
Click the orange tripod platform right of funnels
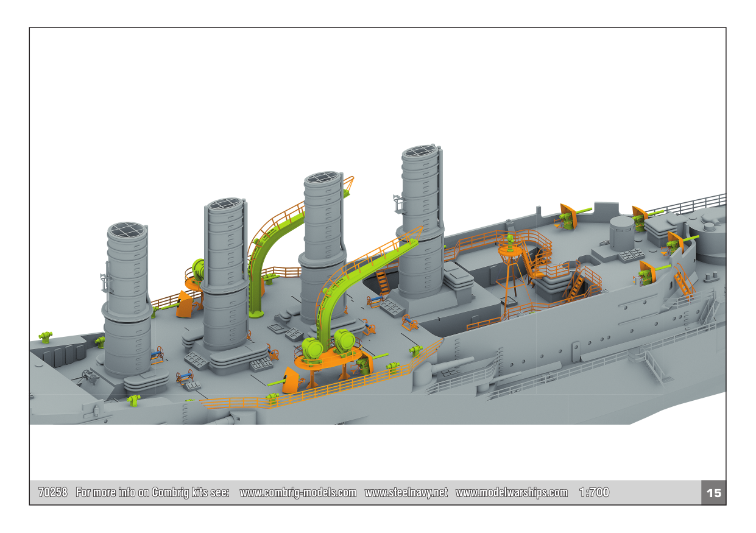(509, 250)
